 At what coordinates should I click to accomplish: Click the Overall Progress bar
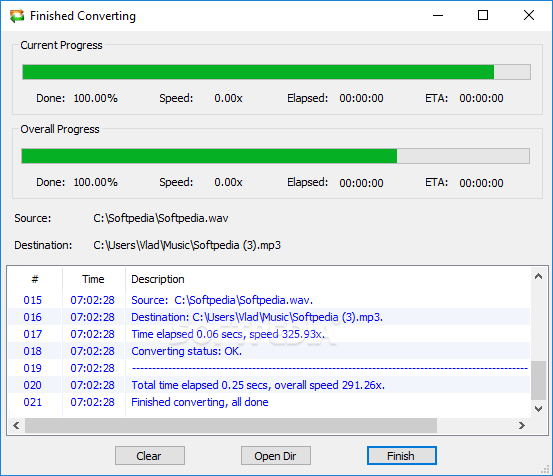275,156
